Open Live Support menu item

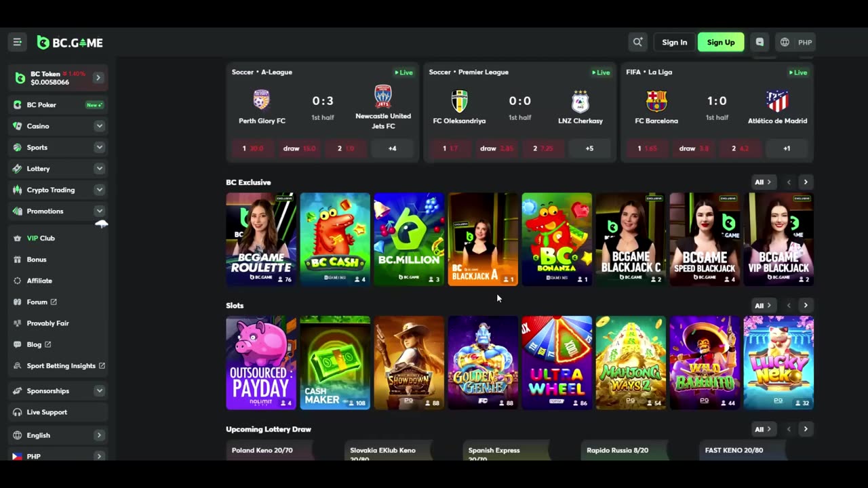pyautogui.click(x=58, y=412)
